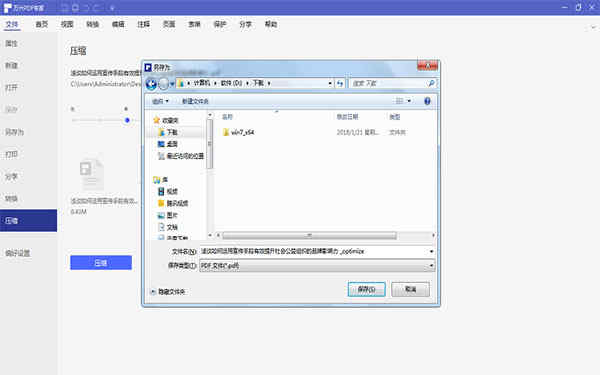The image size is (600, 375).
Task: Select 另存为 in the left file menu
Action: coord(15,132)
